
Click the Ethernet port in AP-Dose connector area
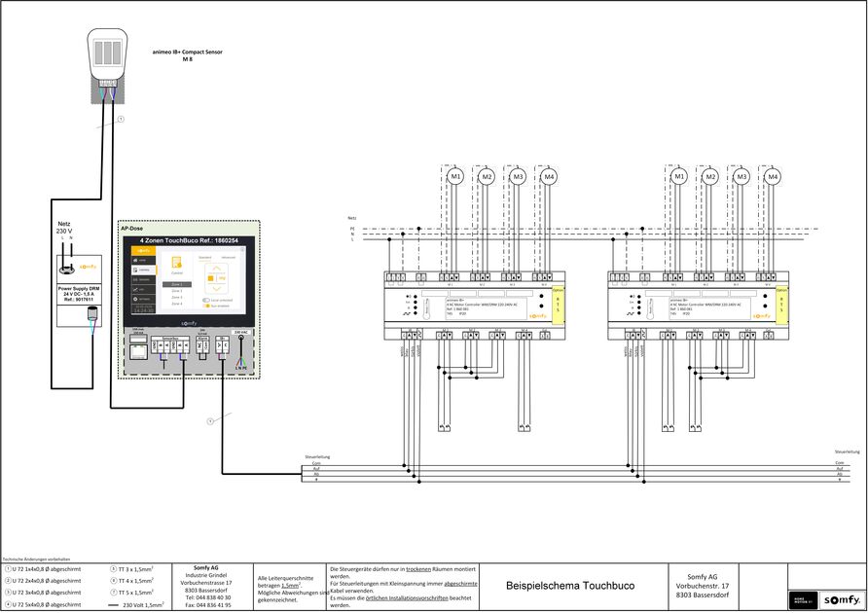coord(139,352)
